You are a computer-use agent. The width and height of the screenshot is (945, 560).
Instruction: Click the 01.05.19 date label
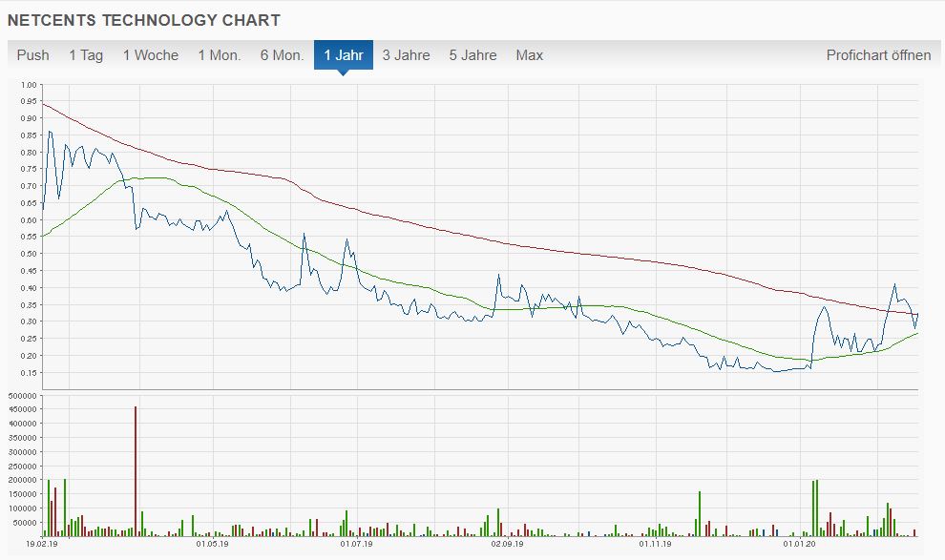212,544
